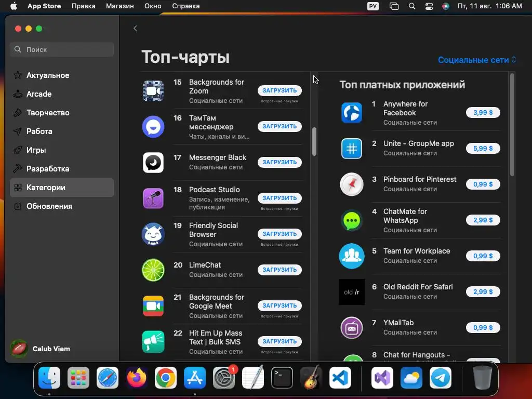Screen dimensions: 532x399
Task: Select Актуальное in the sidebar
Action: pyautogui.click(x=62, y=75)
